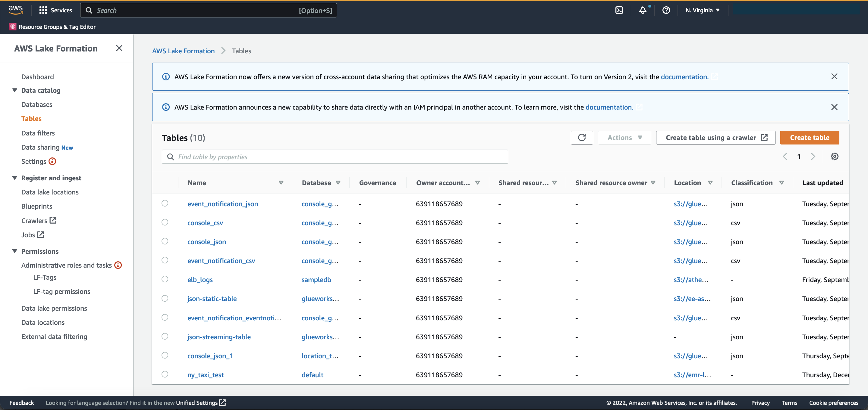Collapse the Permissions section
The image size is (868, 410).
coord(14,251)
